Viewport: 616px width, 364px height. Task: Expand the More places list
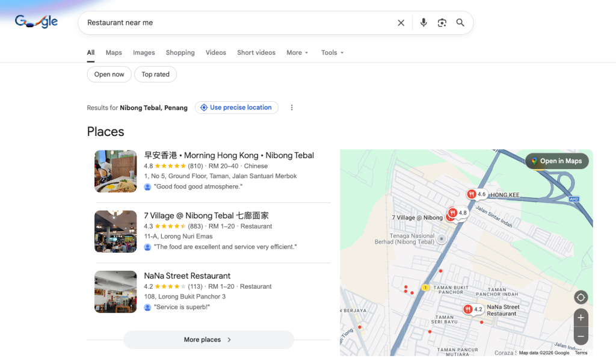tap(208, 340)
